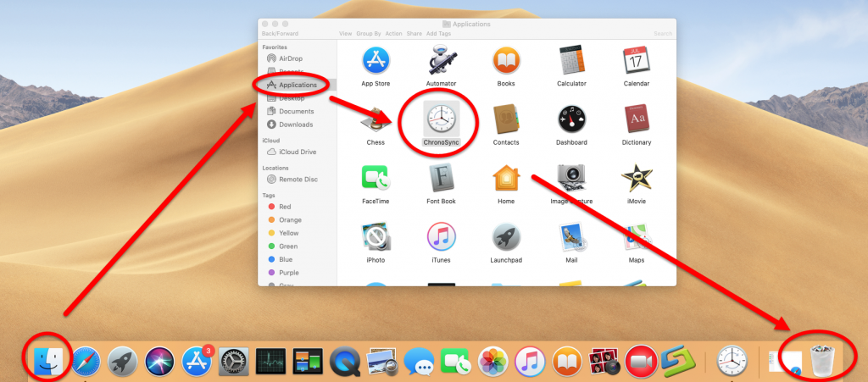Filter by the Red tag
The image size is (868, 382).
285,206
